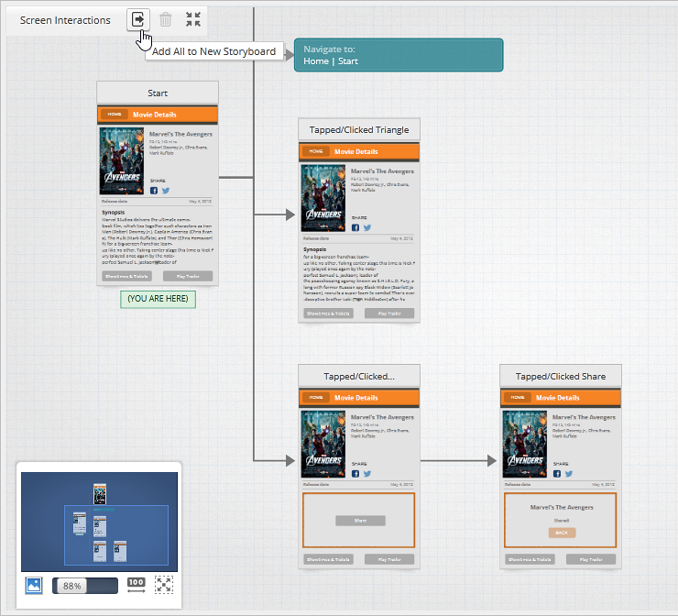Select the Tapped/Clicked Triangle screen header
The width and height of the screenshot is (678, 616).
pos(359,130)
